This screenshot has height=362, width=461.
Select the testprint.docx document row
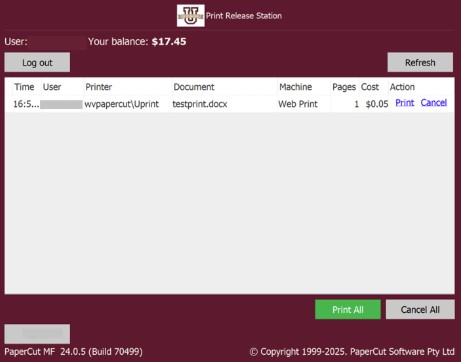pyautogui.click(x=229, y=104)
